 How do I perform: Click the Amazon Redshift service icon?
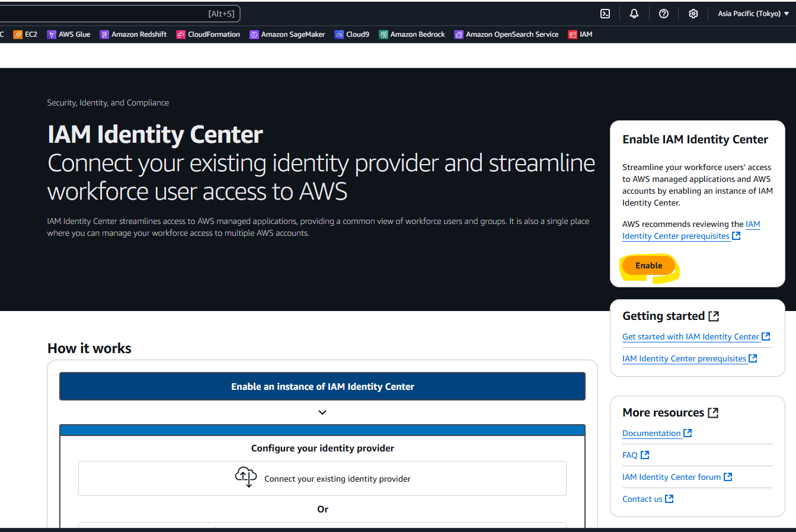pyautogui.click(x=104, y=34)
